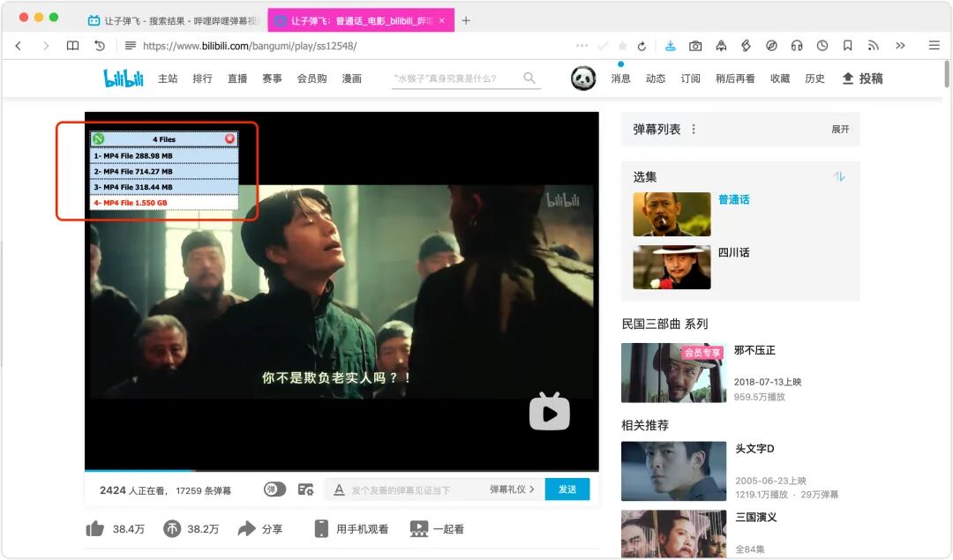
Task: Open the bookmarks book icon
Action: pyautogui.click(x=72, y=46)
